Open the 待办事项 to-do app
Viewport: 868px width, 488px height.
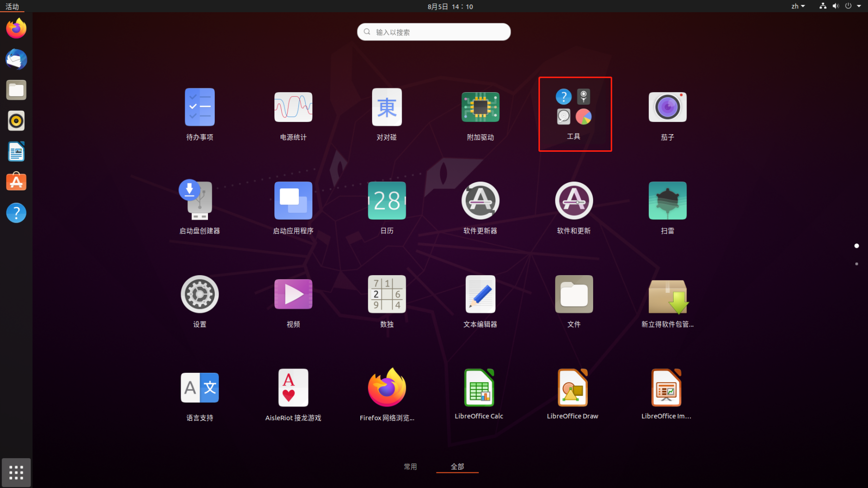point(200,107)
